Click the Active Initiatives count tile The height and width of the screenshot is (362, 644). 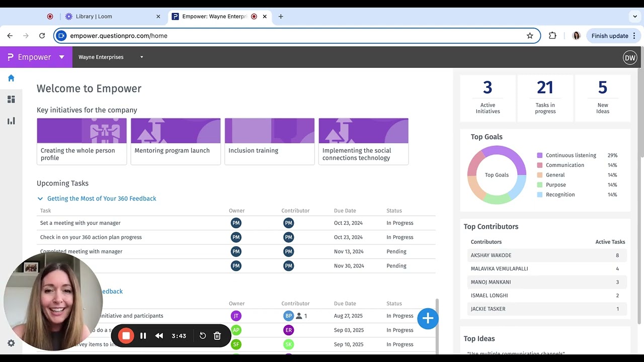(488, 98)
